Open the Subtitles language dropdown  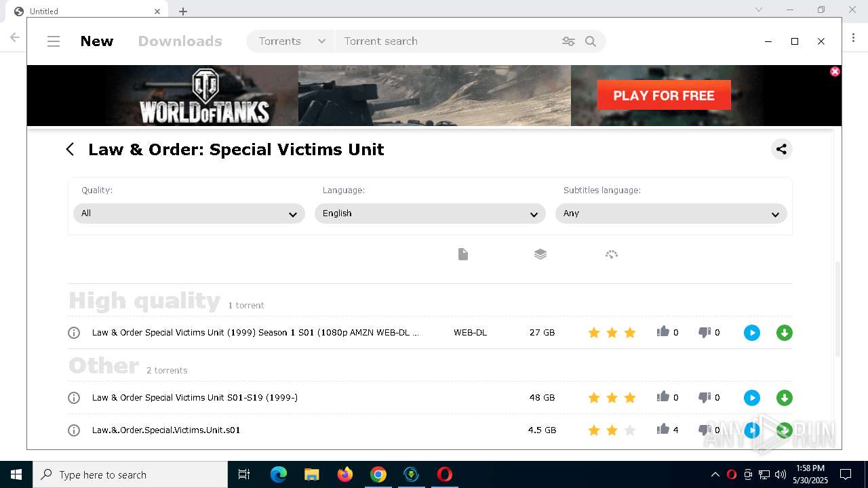pyautogui.click(x=671, y=213)
